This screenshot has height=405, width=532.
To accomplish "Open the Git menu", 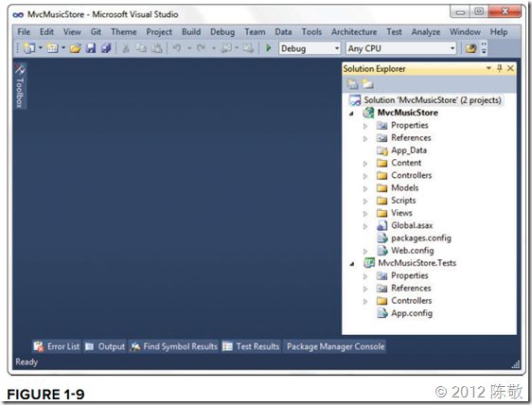I will tap(96, 32).
